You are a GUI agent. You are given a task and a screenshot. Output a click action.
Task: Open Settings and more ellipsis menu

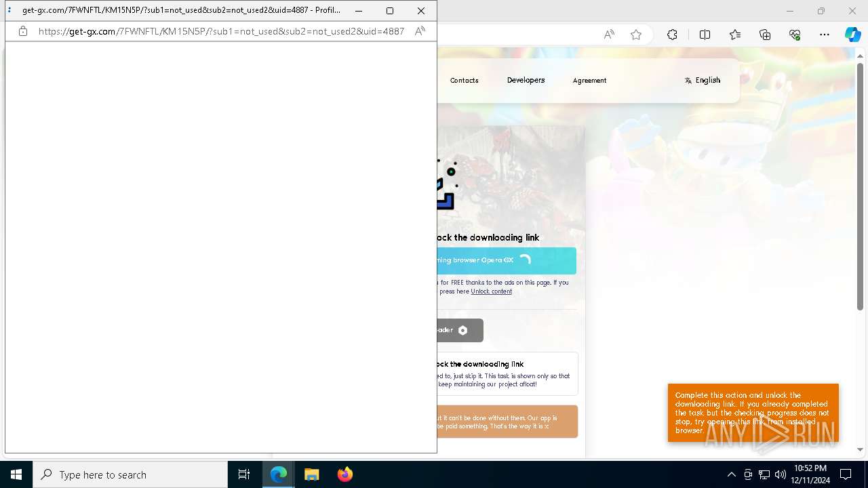[x=825, y=35]
